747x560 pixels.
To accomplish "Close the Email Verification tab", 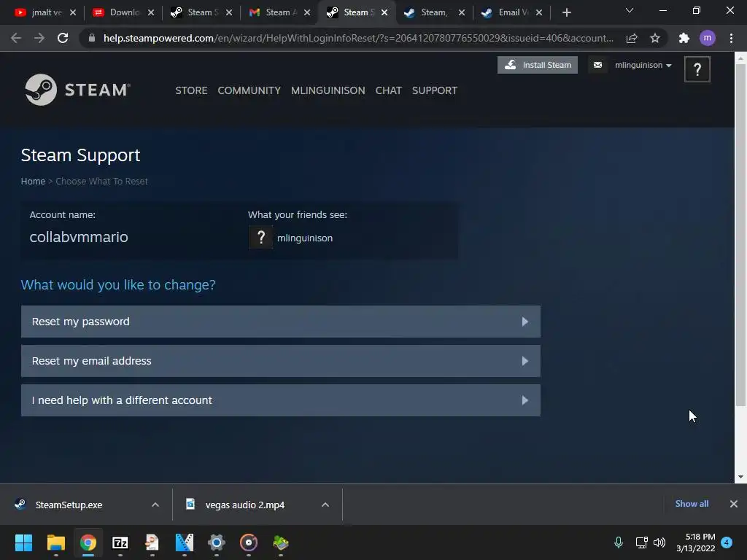I will click(x=539, y=13).
